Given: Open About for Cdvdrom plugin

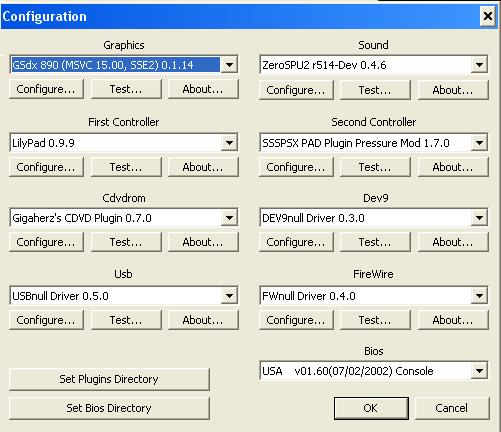Looking at the screenshot, I should 203,242.
